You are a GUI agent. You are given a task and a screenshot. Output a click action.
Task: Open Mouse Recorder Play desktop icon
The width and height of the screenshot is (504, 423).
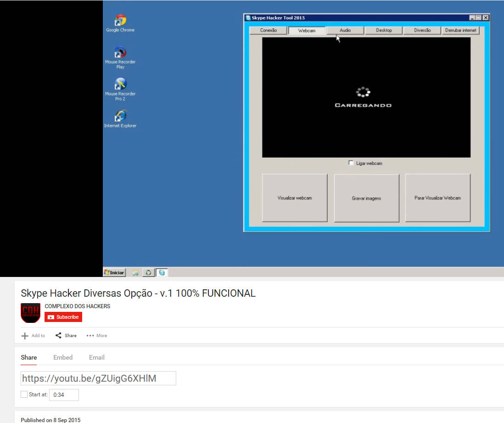tap(120, 57)
